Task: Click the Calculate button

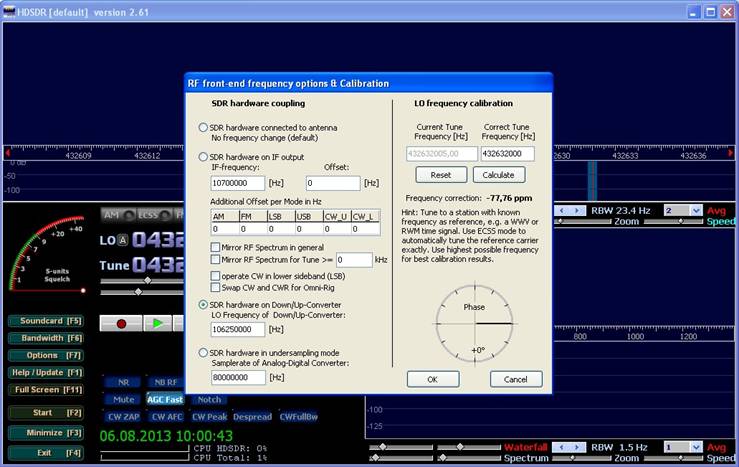Action: coord(499,175)
